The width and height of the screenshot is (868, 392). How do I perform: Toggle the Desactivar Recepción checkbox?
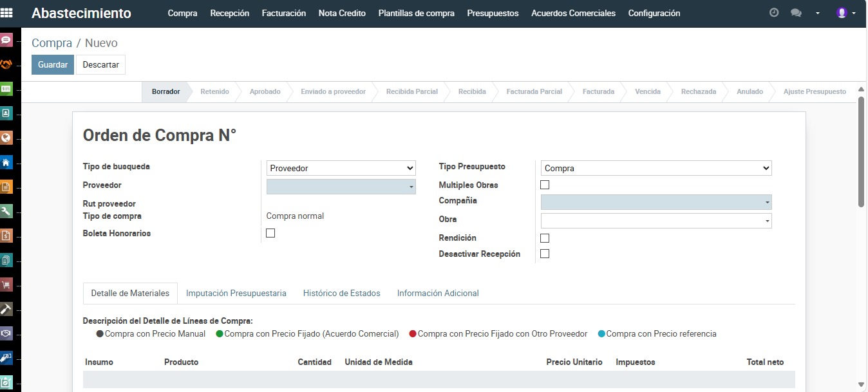click(545, 254)
